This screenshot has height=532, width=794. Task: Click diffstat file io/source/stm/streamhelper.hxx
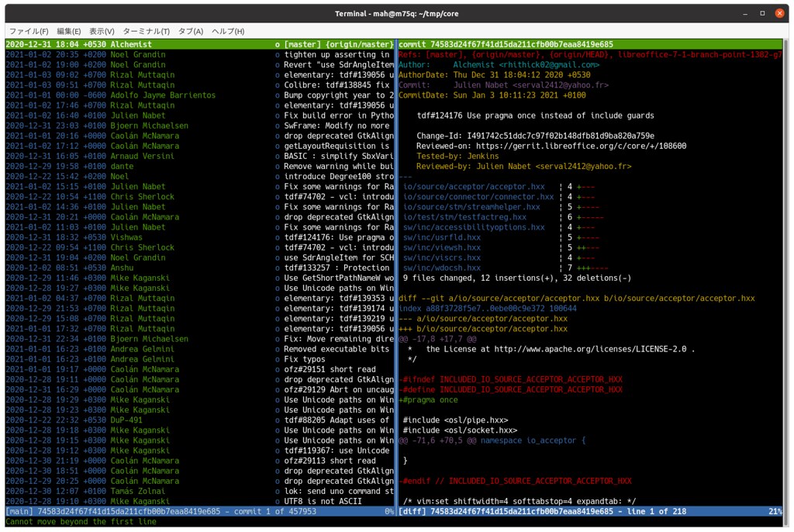[x=471, y=207]
